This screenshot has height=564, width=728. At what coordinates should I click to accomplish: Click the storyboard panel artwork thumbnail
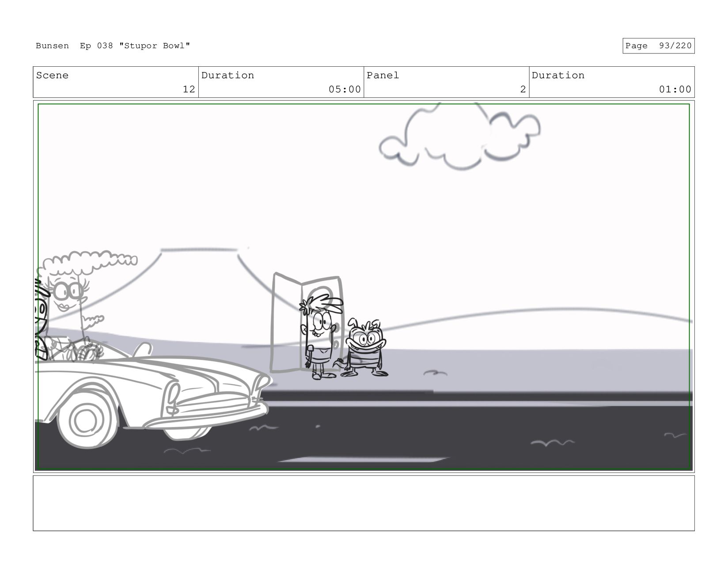point(364,286)
